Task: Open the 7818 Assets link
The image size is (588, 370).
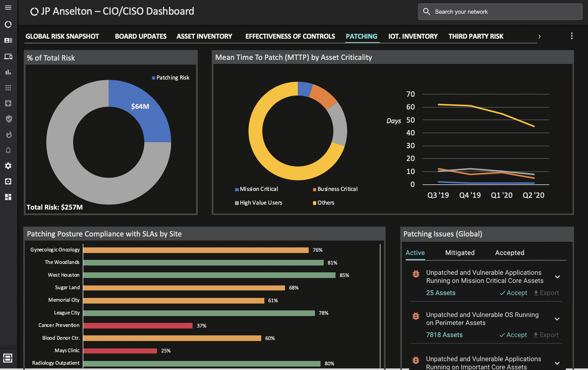Action: (444, 335)
